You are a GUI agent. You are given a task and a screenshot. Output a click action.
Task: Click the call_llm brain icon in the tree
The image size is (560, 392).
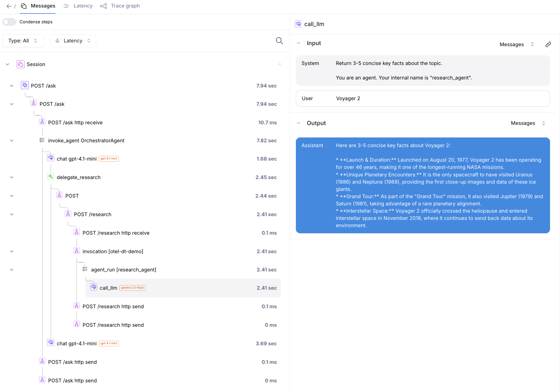pos(94,287)
